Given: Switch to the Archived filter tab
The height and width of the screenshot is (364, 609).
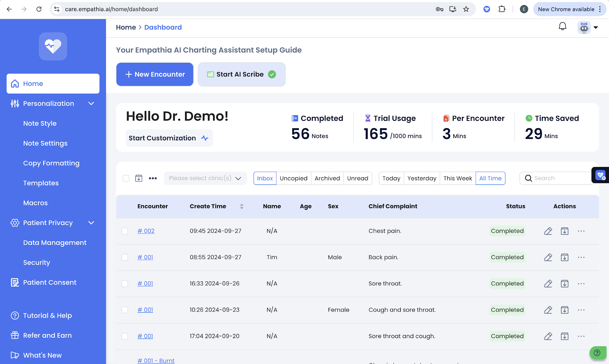Looking at the screenshot, I should pos(327,178).
